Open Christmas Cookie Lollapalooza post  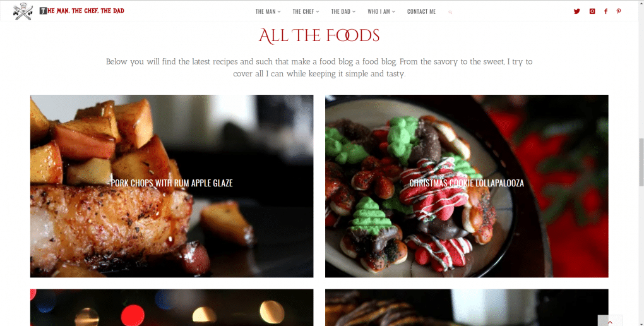point(467,183)
